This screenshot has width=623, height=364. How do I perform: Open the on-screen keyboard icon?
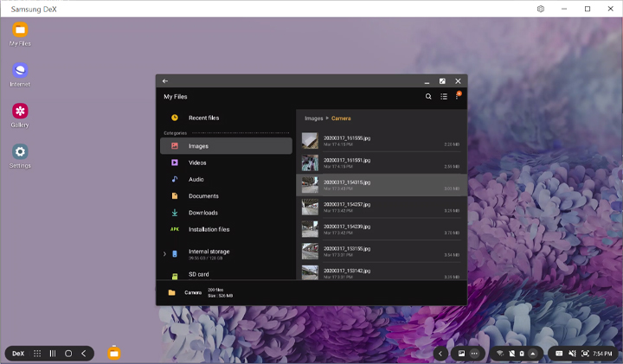pyautogui.click(x=559, y=354)
